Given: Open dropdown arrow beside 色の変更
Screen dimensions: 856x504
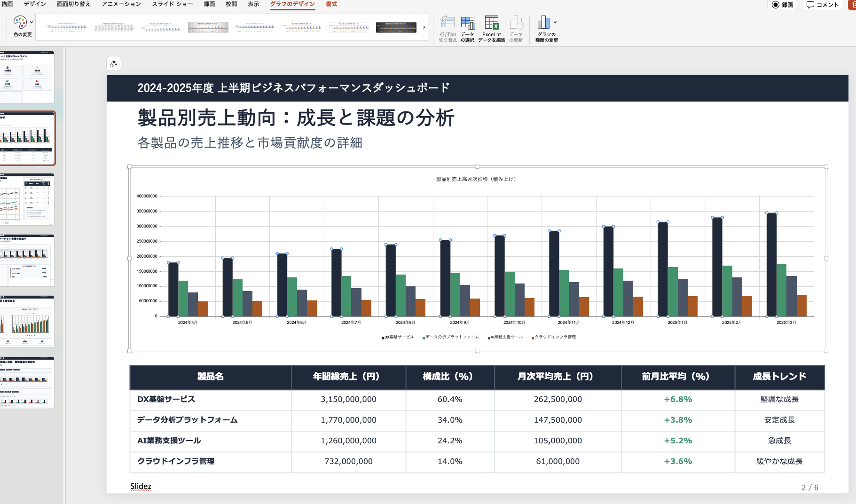Looking at the screenshot, I should [x=31, y=23].
